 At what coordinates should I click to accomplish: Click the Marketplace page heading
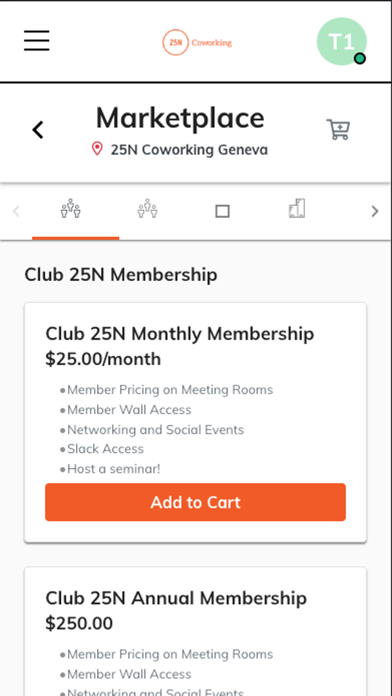[x=180, y=118]
